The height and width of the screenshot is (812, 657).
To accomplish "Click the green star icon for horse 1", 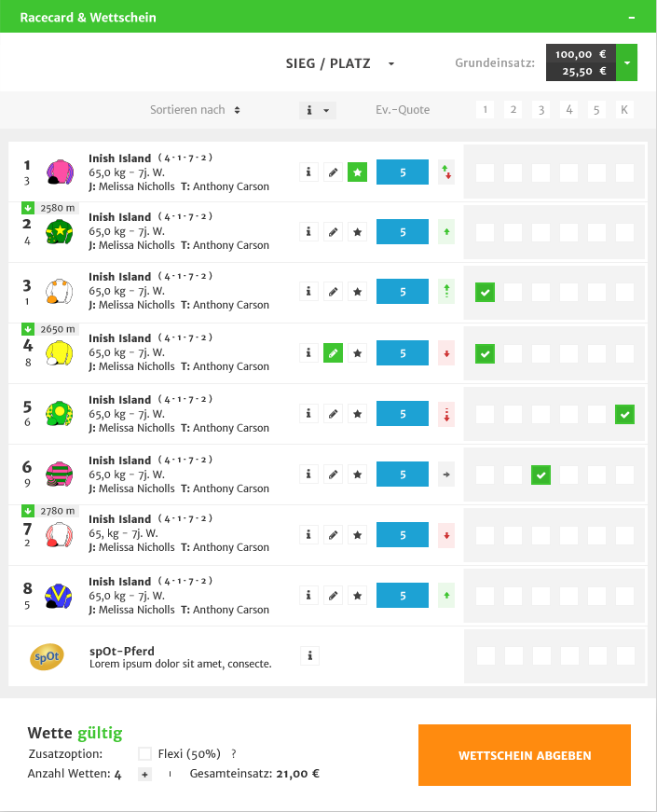I will (357, 172).
